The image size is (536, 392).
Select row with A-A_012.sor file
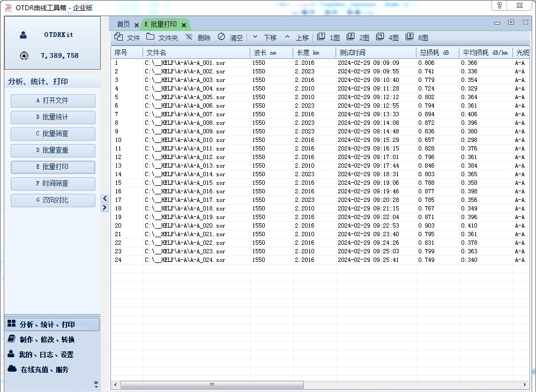[x=185, y=157]
